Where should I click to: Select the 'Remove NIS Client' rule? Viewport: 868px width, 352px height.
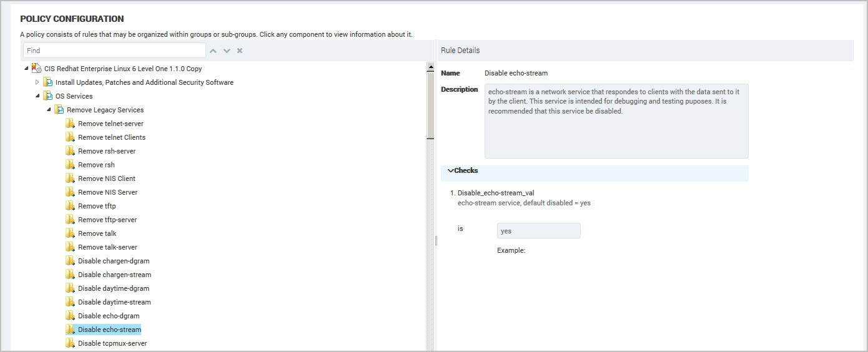coord(107,178)
